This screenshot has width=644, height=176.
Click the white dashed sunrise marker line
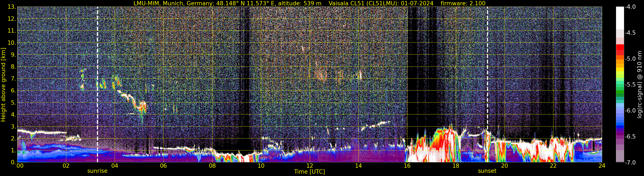click(97, 85)
